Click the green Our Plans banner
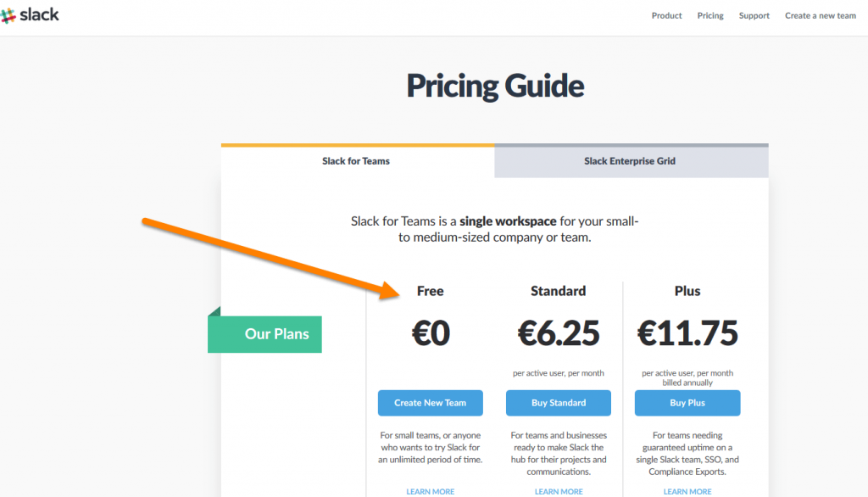This screenshot has width=868, height=497. point(266,334)
